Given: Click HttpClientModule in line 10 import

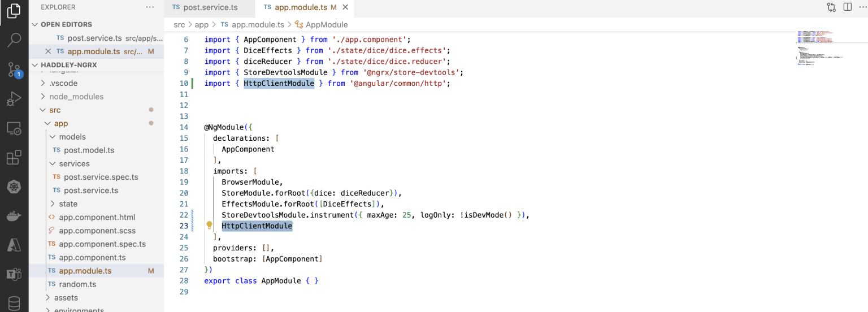Looking at the screenshot, I should (279, 84).
